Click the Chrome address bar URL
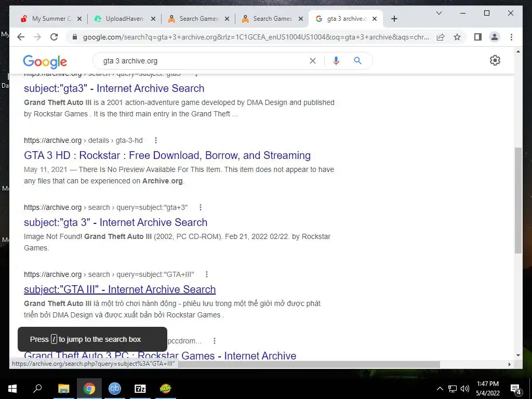Screen dimensions: 532x399 (x=256, y=37)
